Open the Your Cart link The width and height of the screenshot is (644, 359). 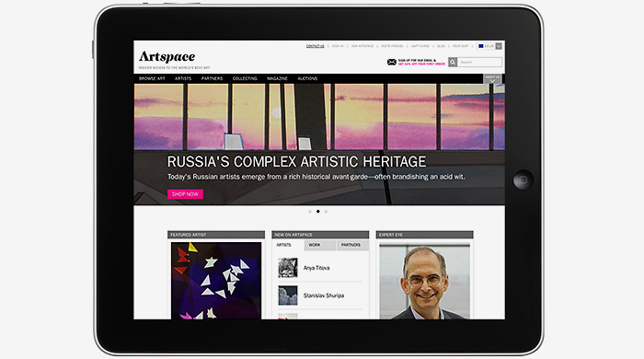(460, 46)
